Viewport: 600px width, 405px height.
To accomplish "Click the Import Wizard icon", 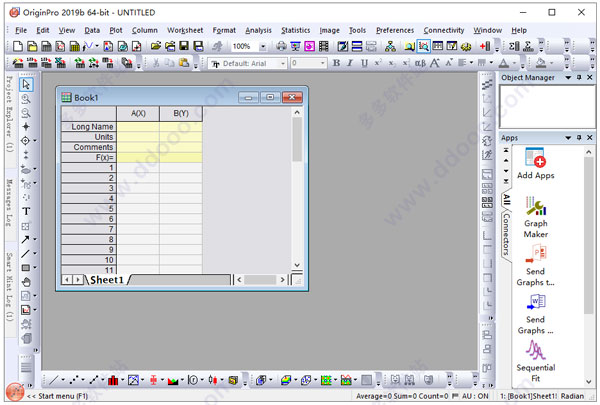I will 18,63.
